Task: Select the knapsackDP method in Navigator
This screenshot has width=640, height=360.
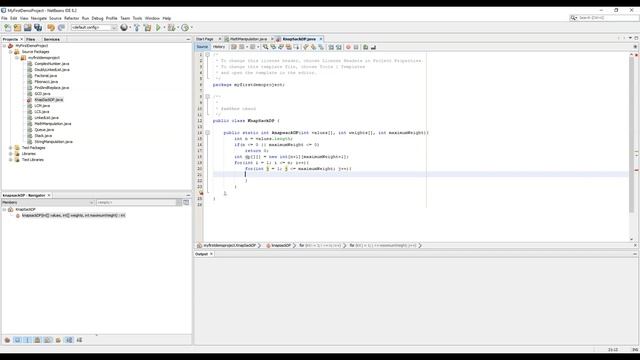Action: [73, 216]
